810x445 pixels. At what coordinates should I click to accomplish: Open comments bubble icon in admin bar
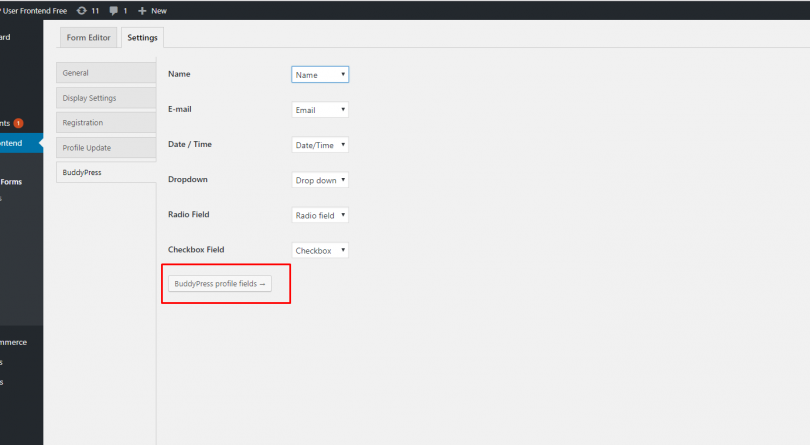pyautogui.click(x=114, y=11)
